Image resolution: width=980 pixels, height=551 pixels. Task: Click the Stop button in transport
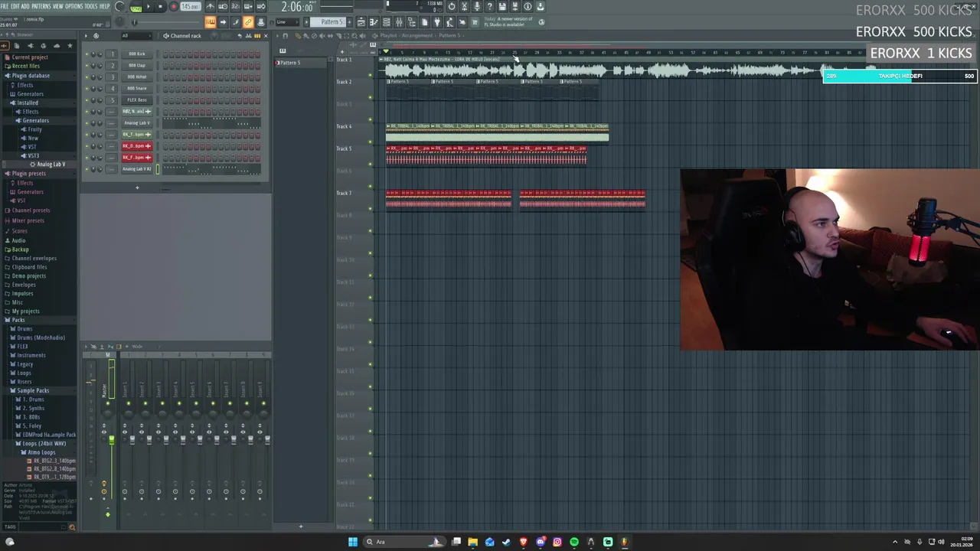coord(160,6)
